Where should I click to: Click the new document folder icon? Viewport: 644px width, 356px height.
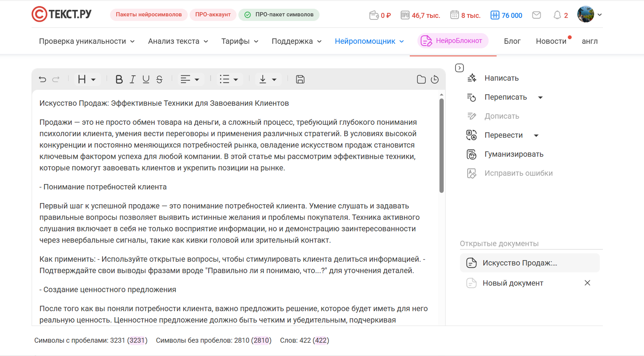point(421,79)
